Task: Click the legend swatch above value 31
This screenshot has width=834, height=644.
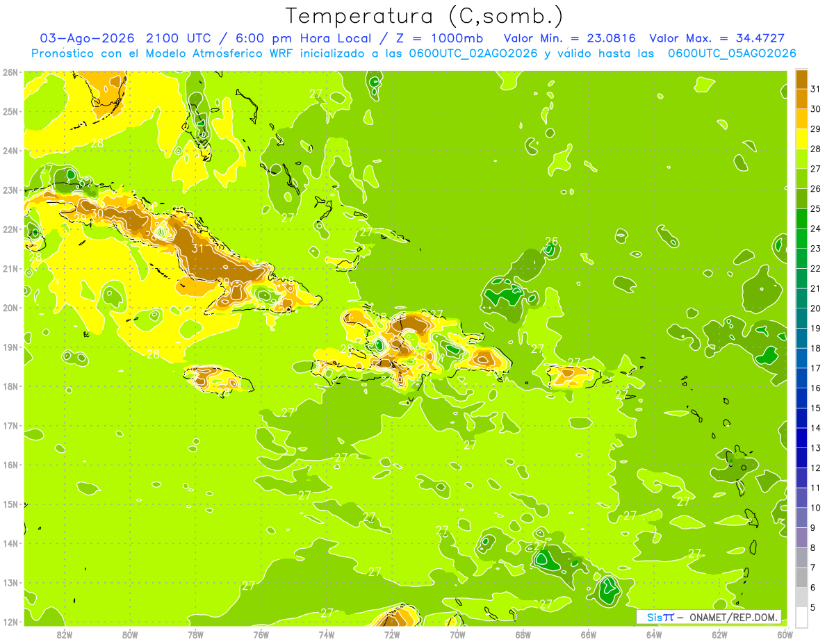Action: point(801,79)
